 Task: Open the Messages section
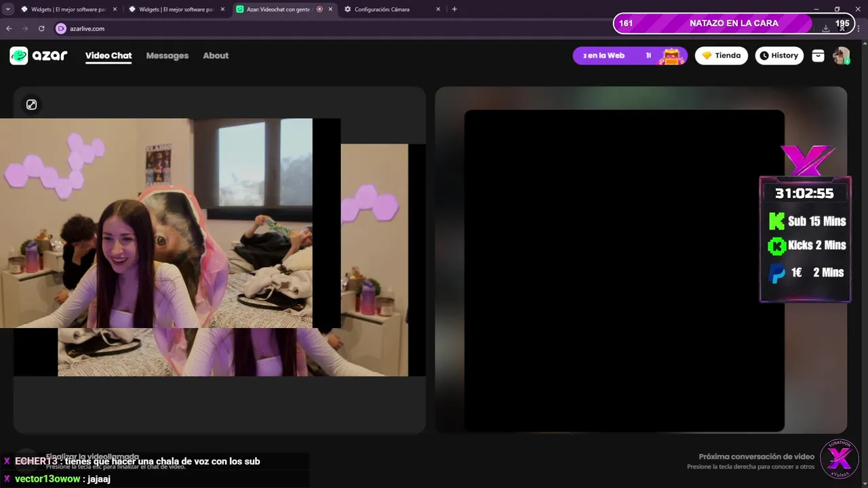pyautogui.click(x=167, y=56)
